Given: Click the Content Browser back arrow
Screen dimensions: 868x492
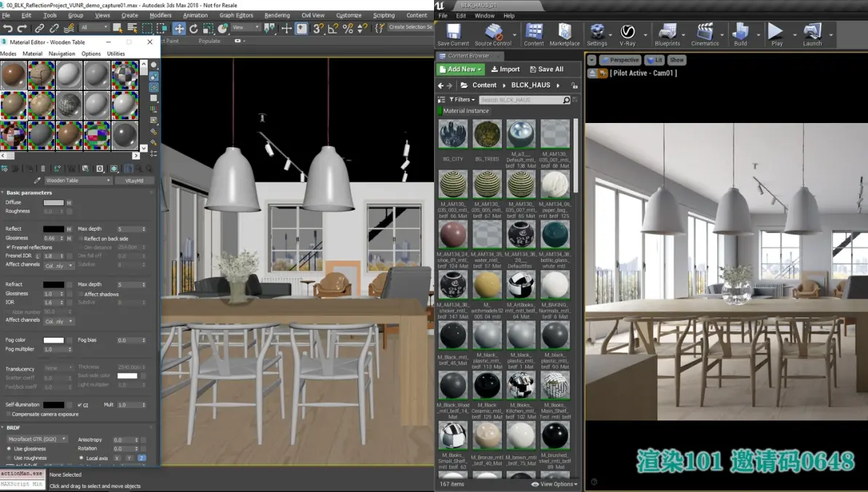Looking at the screenshot, I should [x=441, y=85].
